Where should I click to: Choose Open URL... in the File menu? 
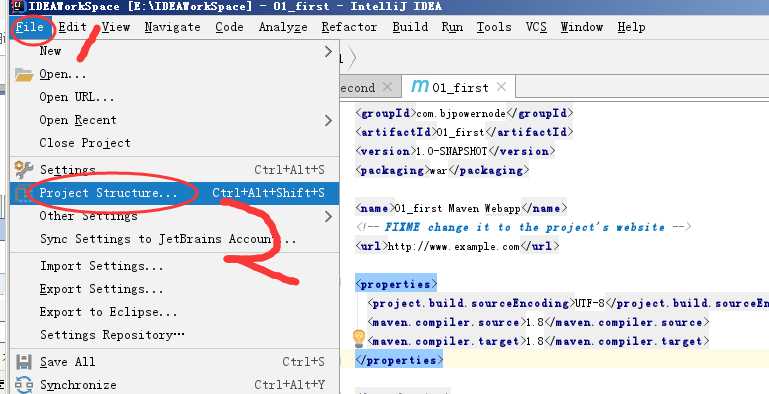click(x=174, y=97)
